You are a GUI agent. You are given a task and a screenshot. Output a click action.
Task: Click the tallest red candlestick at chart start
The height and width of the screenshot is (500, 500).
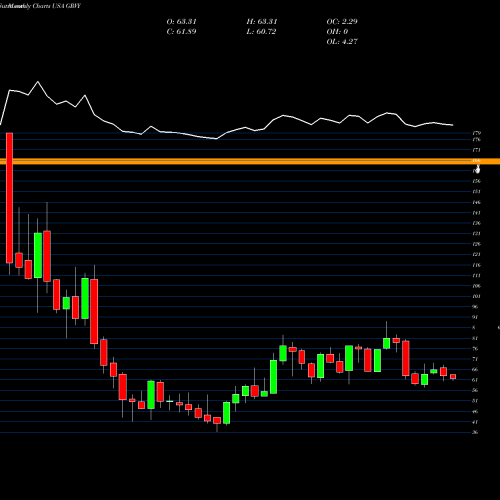[x=9, y=198]
